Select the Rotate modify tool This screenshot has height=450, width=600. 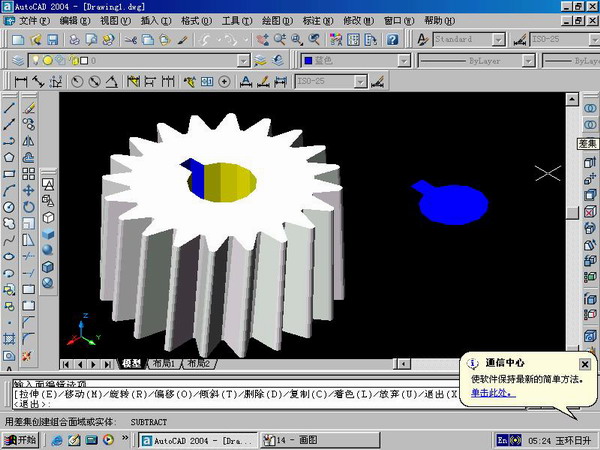click(29, 207)
